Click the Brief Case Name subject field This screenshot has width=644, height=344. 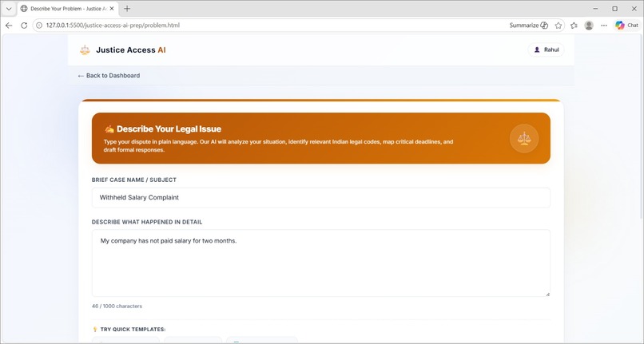[320, 197]
